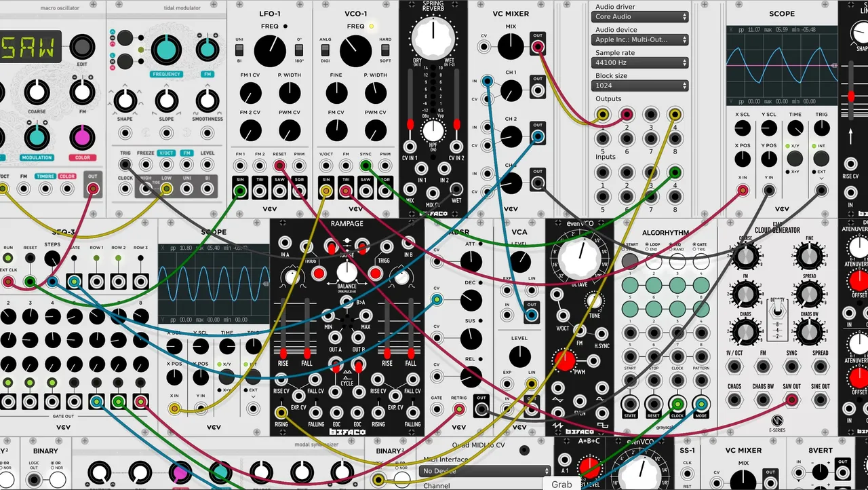Click the LFO-1 FREQ knob
This screenshot has width=868, height=490.
[x=270, y=51]
